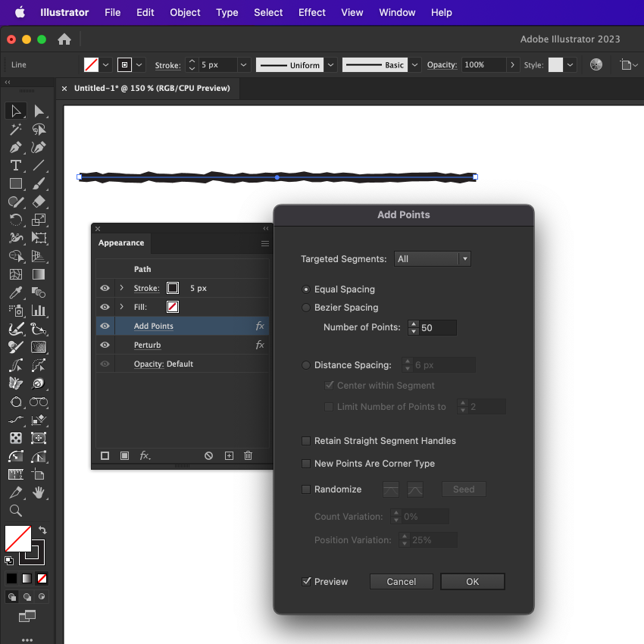The height and width of the screenshot is (644, 644).
Task: Open graphic Style dropdown arrow
Action: [x=570, y=65]
